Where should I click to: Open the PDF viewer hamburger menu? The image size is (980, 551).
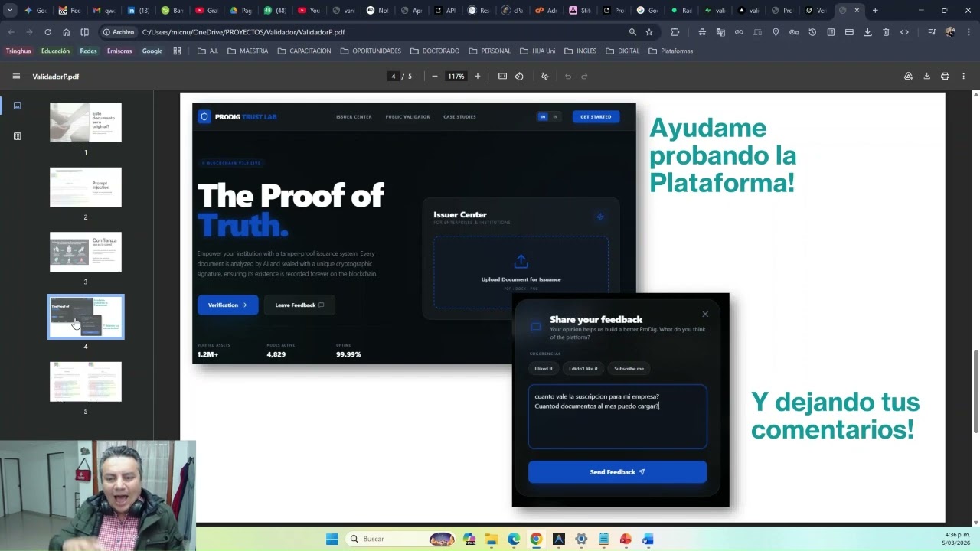click(x=16, y=77)
